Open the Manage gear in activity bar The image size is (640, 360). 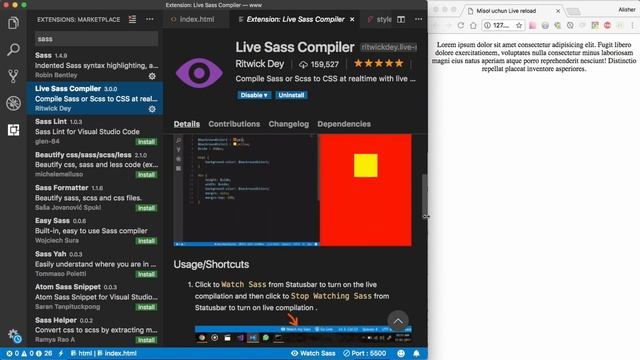14,336
